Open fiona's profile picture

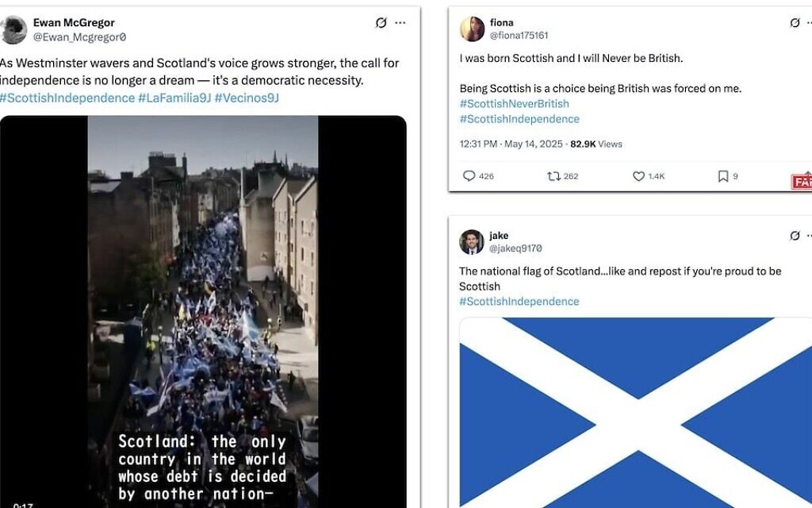(x=472, y=29)
